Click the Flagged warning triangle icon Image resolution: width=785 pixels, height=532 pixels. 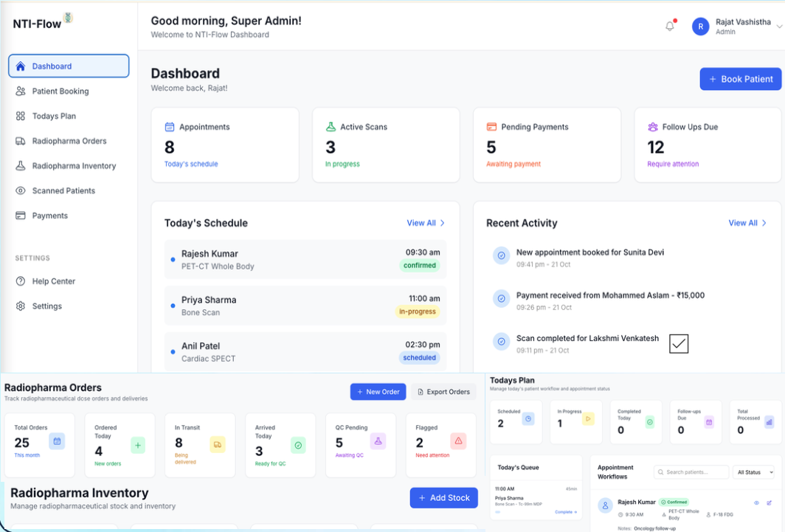pyautogui.click(x=458, y=441)
